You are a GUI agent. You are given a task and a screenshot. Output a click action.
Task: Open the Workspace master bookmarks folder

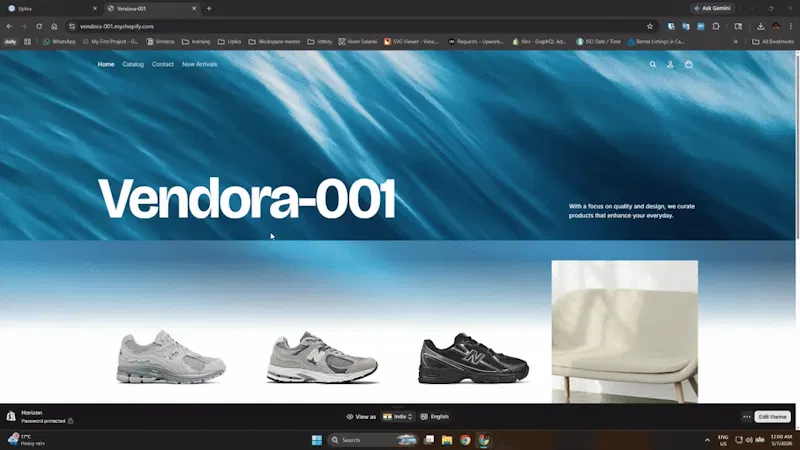pos(274,42)
